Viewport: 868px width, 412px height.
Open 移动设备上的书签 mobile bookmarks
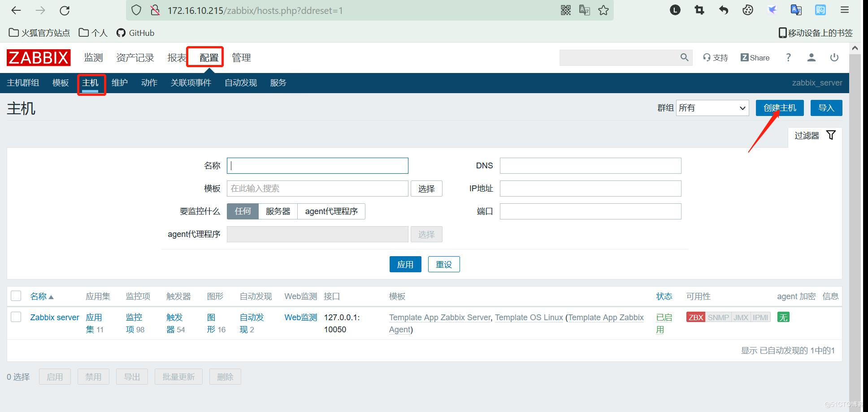[x=816, y=33]
